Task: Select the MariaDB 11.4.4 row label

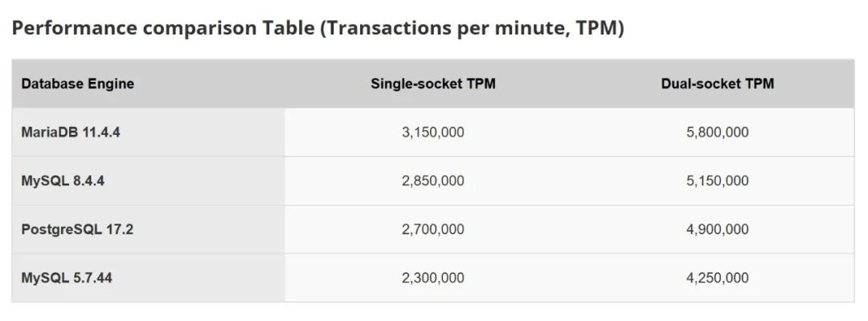Action: click(x=70, y=132)
